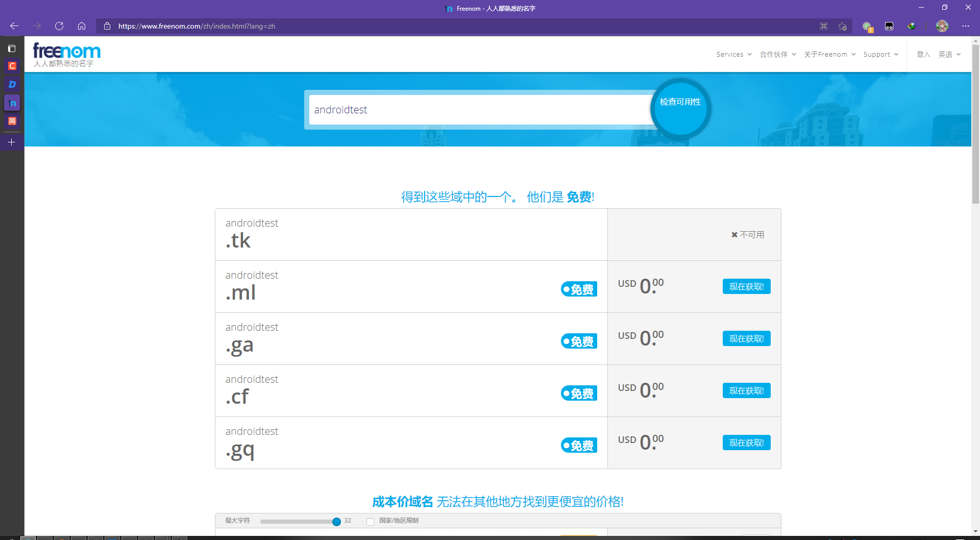
Task: Switch to the red 简 vertical tab
Action: tap(12, 121)
